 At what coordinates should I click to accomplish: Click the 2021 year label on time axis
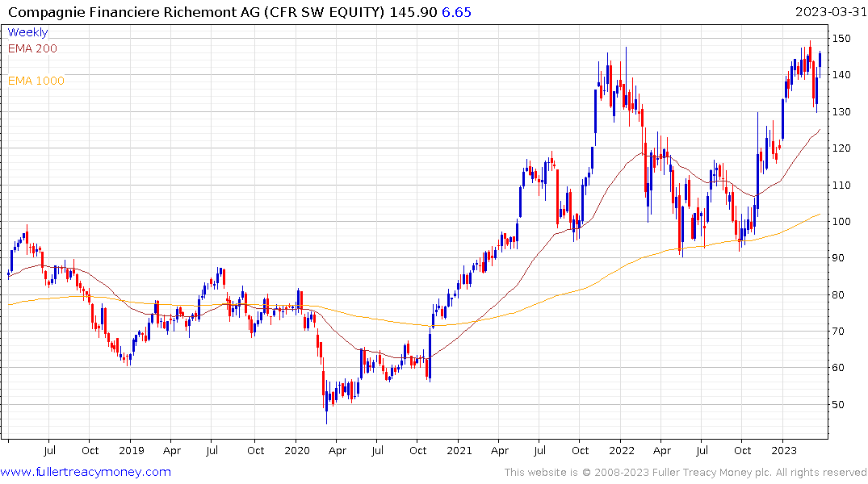459,450
